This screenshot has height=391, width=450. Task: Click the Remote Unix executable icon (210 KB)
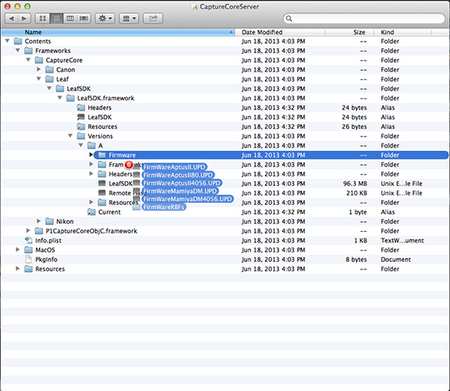click(102, 193)
